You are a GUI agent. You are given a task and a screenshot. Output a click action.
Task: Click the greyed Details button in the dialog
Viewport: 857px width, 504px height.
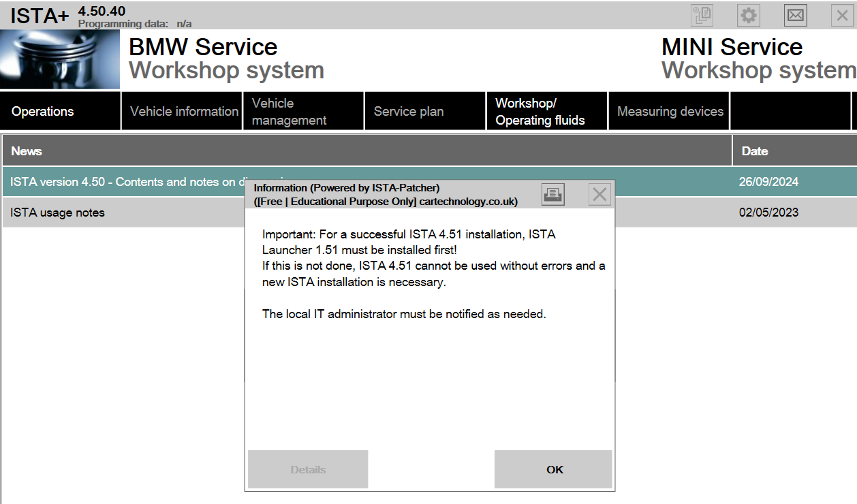tap(308, 469)
